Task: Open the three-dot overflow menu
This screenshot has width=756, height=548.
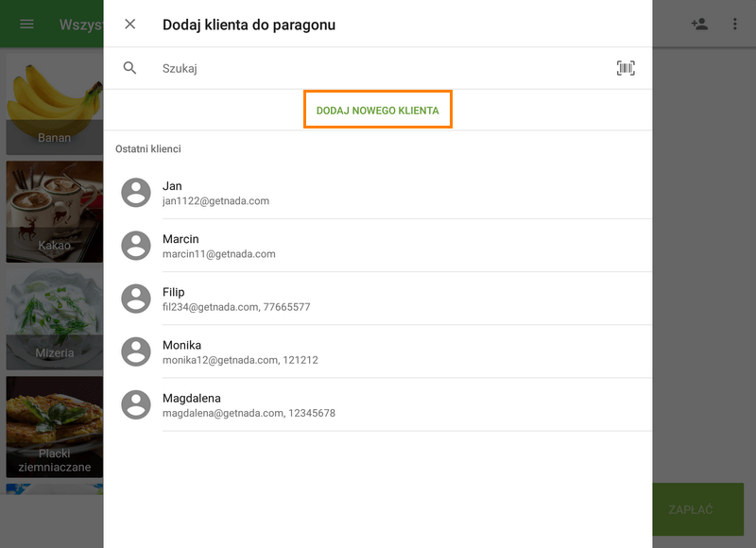Action: point(735,25)
